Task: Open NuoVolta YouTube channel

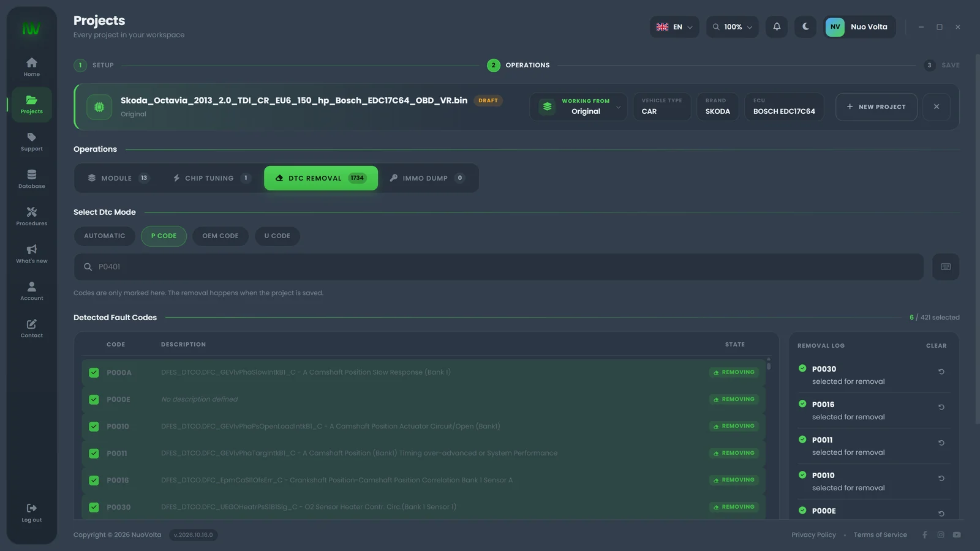Action: [957, 535]
